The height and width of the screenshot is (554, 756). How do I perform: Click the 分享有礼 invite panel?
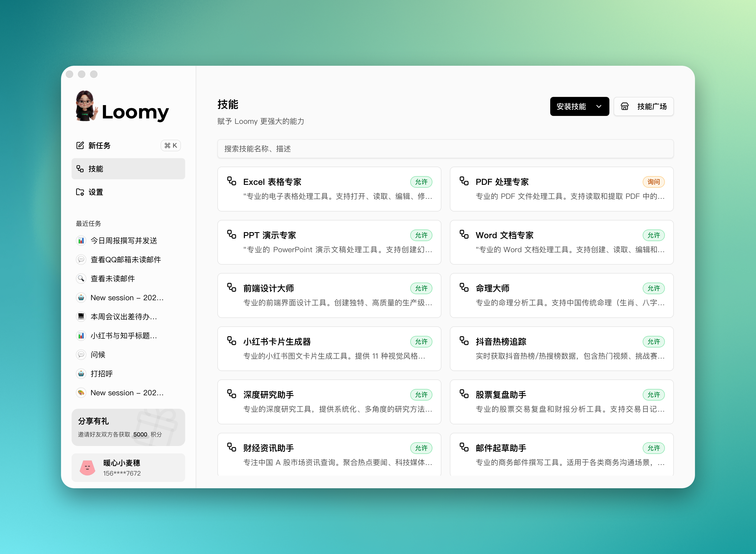click(x=128, y=427)
